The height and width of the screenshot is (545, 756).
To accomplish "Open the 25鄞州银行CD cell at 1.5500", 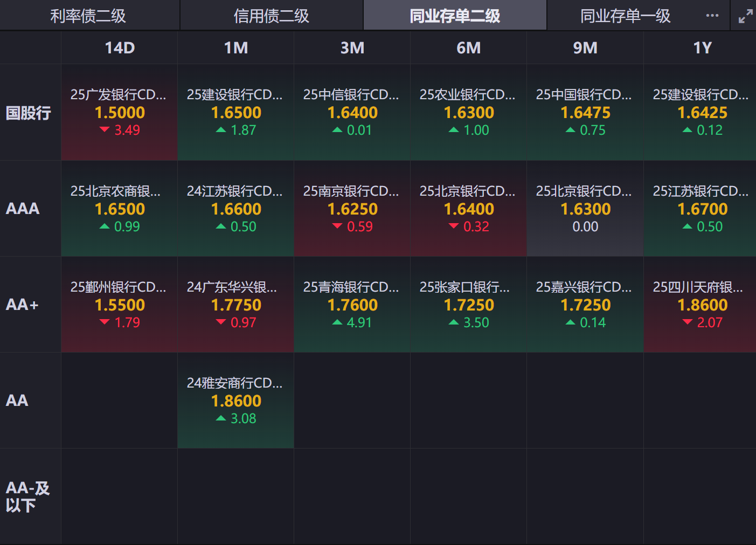I will point(120,305).
